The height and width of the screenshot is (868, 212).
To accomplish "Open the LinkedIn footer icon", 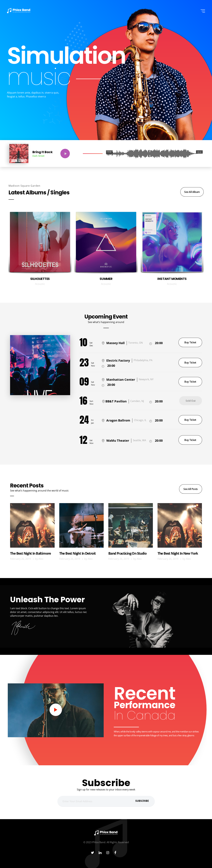I will click(100, 852).
